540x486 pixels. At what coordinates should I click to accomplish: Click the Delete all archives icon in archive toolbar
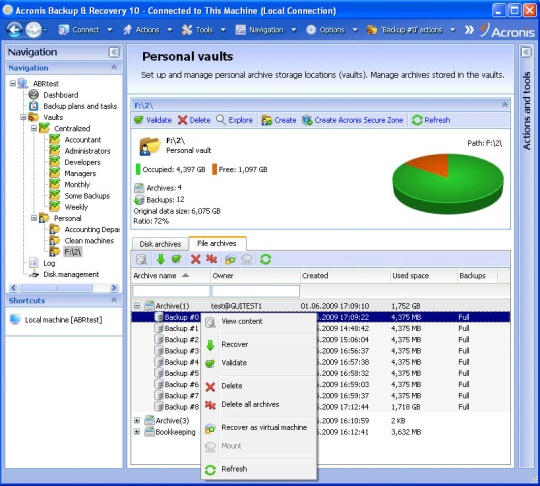coord(211,259)
